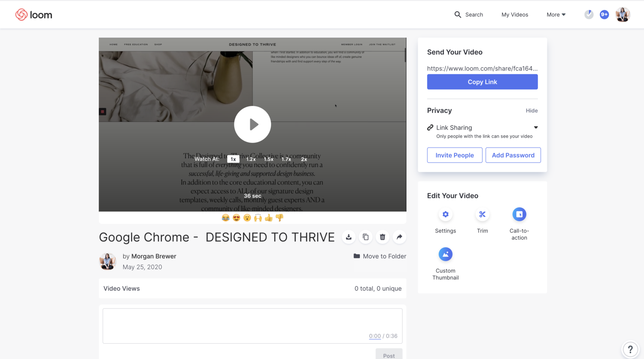Download the video
The width and height of the screenshot is (644, 359).
click(x=349, y=237)
